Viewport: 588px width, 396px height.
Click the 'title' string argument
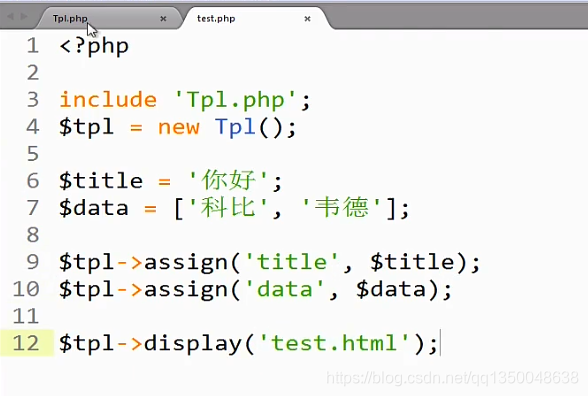pos(292,262)
